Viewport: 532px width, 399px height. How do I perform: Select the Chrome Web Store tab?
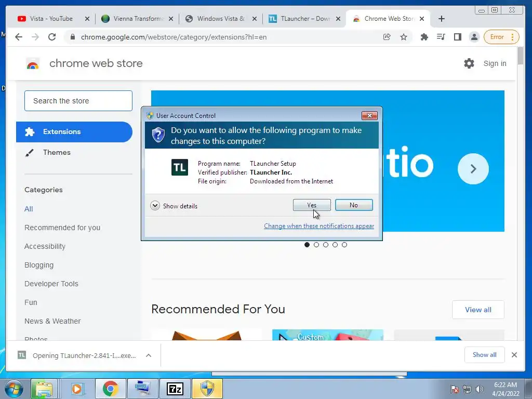click(x=389, y=19)
